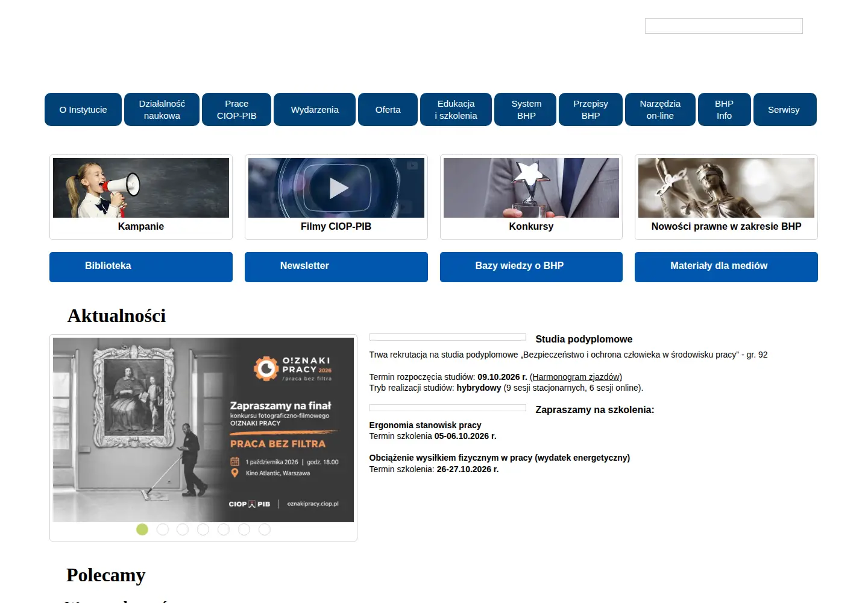Go to Wydarzenia menu
This screenshot has width=868, height=603.
click(315, 110)
